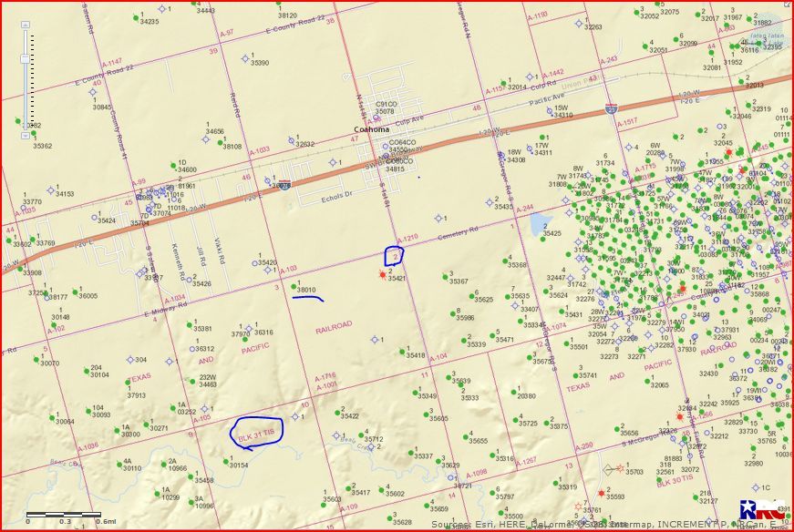
Task: Click the zoom in arrow above the slider
Action: click(x=26, y=25)
